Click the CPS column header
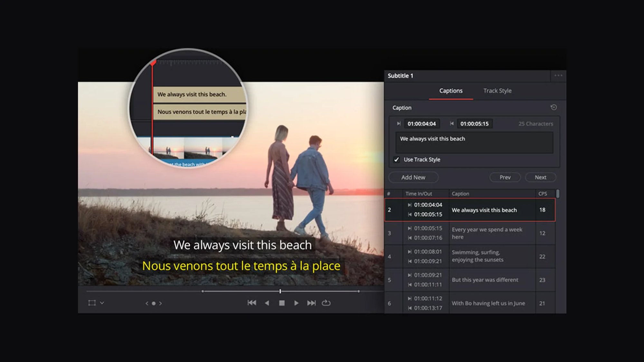The height and width of the screenshot is (362, 644). pyautogui.click(x=543, y=194)
